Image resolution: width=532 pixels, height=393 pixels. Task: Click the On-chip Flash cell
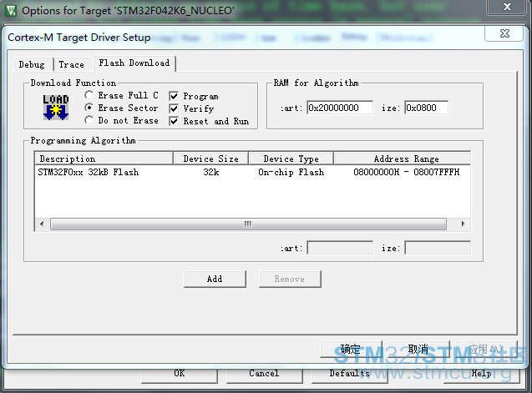click(x=291, y=172)
